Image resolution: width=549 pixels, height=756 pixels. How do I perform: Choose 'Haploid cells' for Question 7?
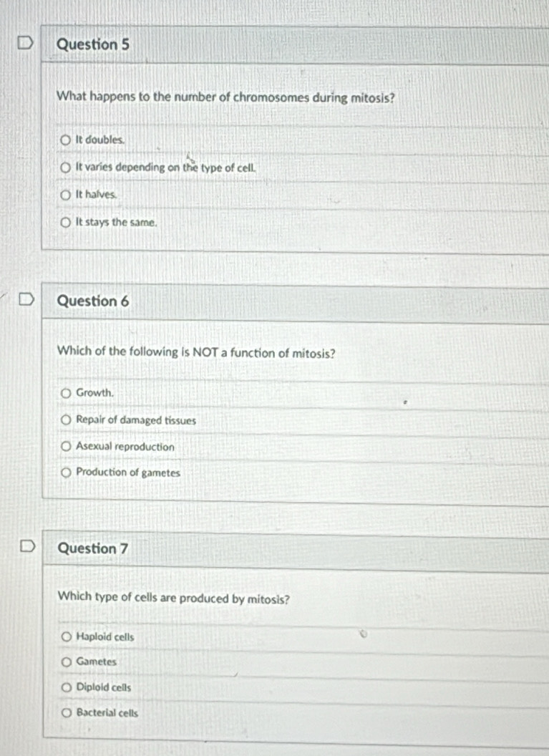[66, 637]
